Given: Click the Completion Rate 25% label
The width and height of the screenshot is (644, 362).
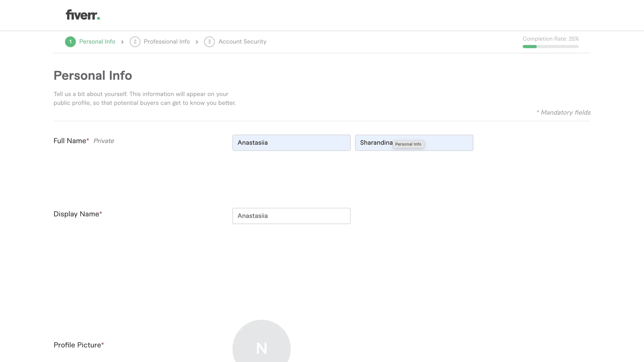Looking at the screenshot, I should [550, 39].
